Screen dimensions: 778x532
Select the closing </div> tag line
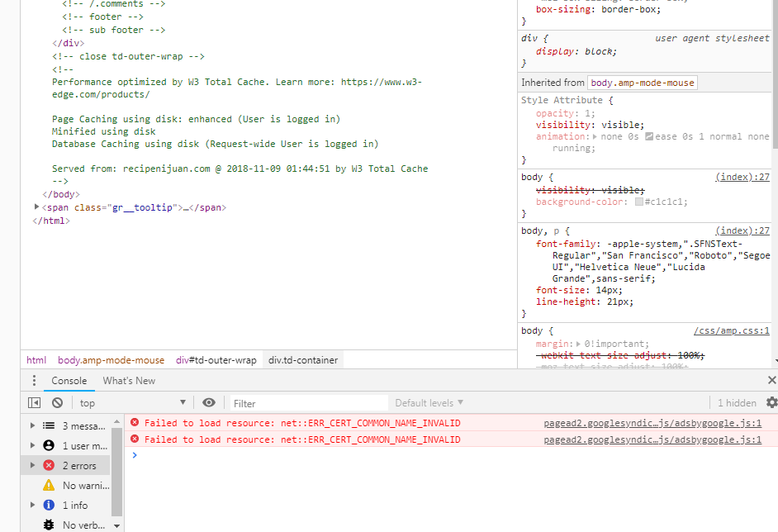click(x=69, y=43)
